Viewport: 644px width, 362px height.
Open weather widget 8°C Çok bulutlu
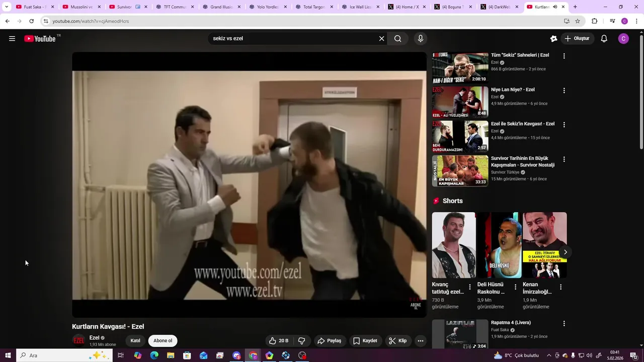point(516,355)
